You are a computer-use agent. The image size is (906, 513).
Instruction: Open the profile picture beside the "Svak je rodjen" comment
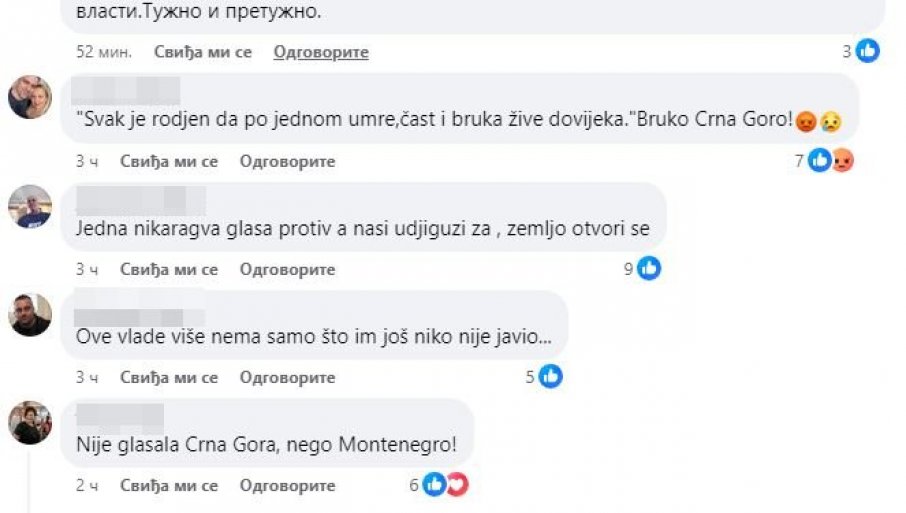30,98
